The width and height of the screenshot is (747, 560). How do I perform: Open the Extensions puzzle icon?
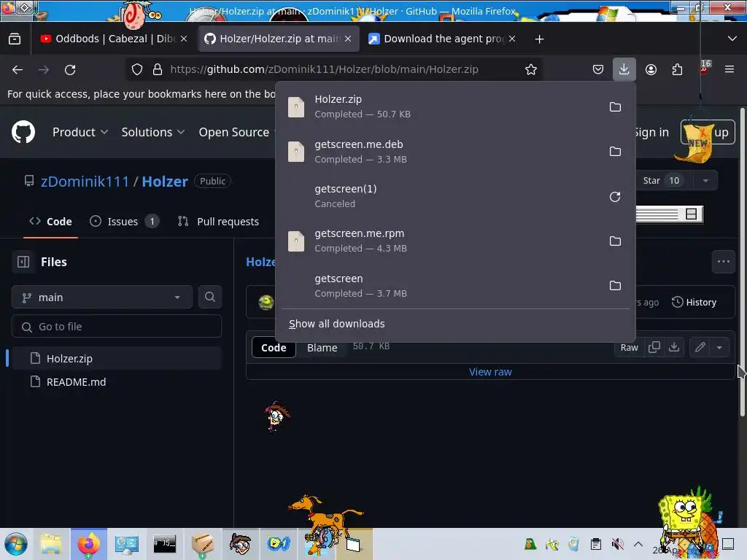[677, 69]
